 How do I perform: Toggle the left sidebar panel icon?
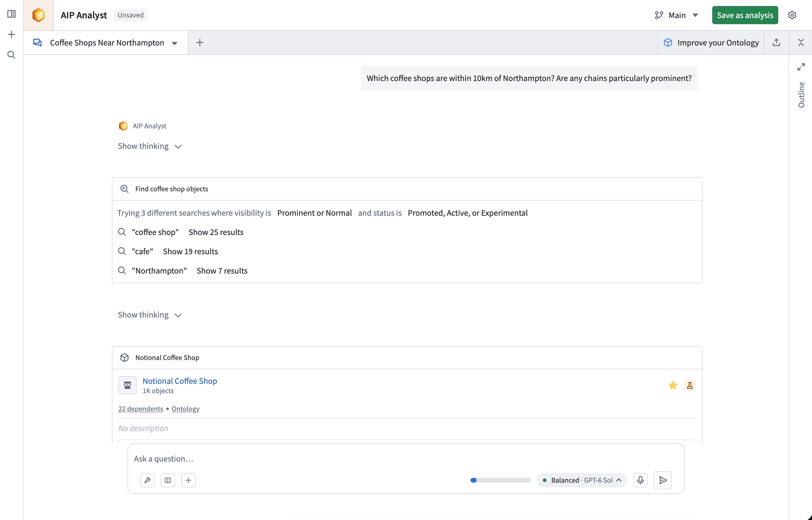pos(11,14)
